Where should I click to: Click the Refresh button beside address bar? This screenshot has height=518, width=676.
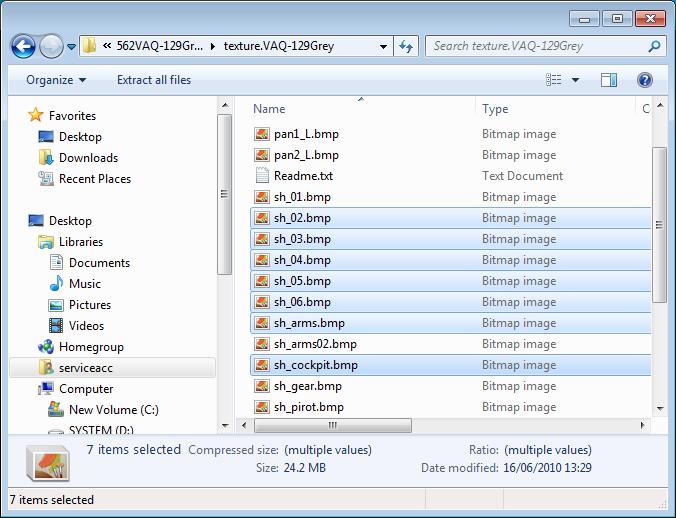pyautogui.click(x=406, y=46)
